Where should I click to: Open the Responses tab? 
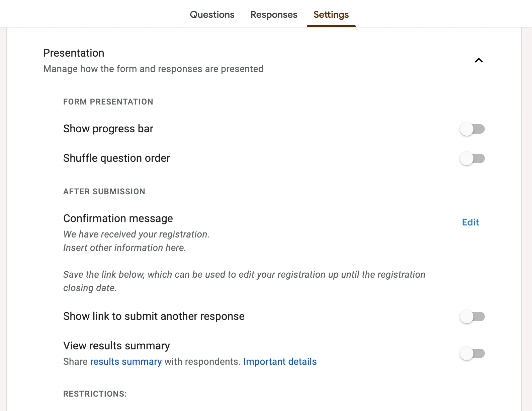(x=274, y=15)
